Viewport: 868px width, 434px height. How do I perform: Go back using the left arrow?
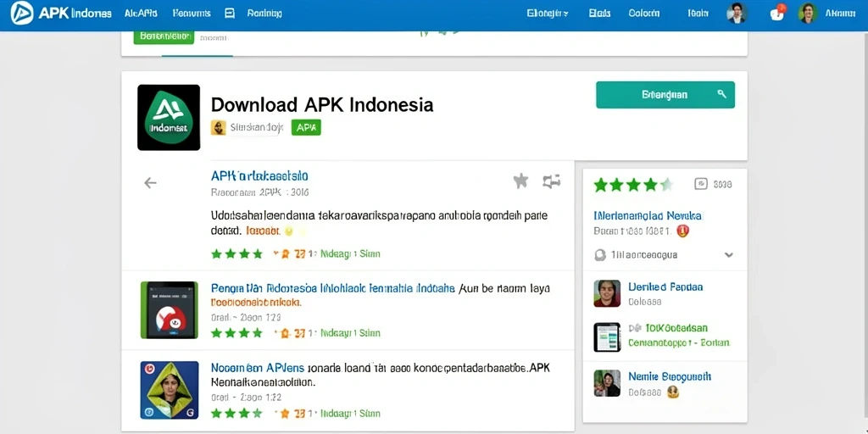[x=150, y=183]
